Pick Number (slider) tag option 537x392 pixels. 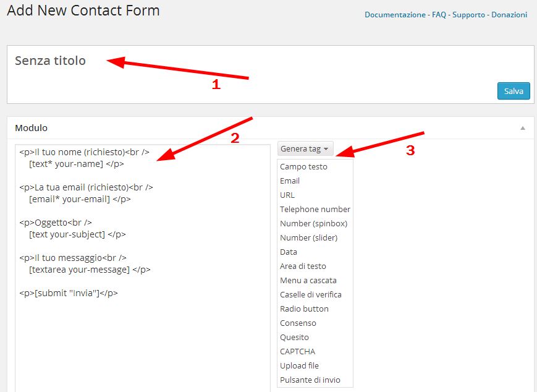308,238
